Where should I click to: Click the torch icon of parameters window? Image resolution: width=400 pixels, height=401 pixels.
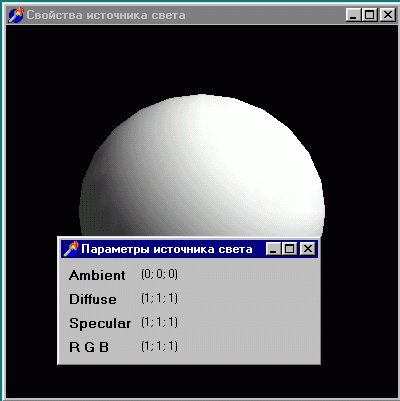[x=70, y=249]
